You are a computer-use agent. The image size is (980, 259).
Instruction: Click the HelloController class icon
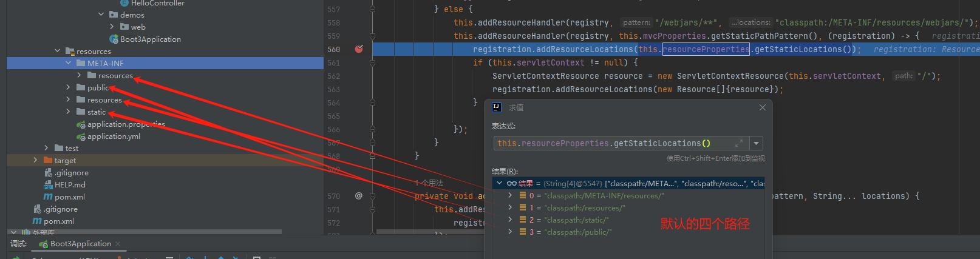pos(124,3)
